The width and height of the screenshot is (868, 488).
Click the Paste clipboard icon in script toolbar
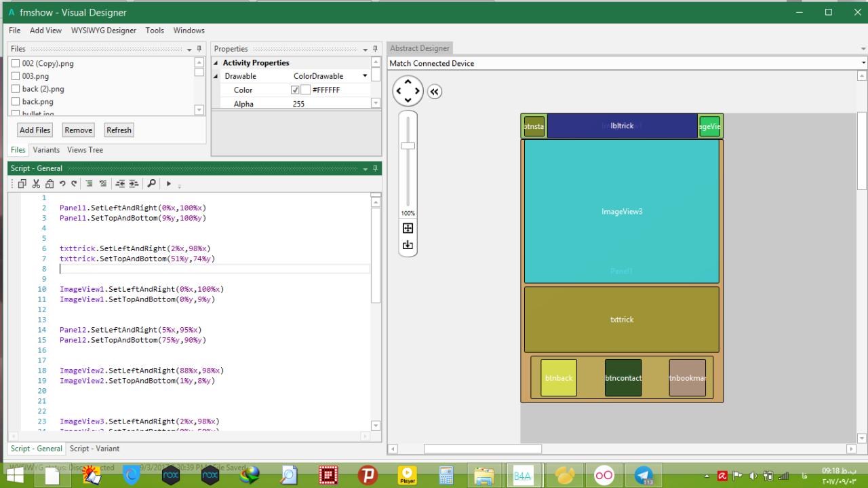point(49,184)
